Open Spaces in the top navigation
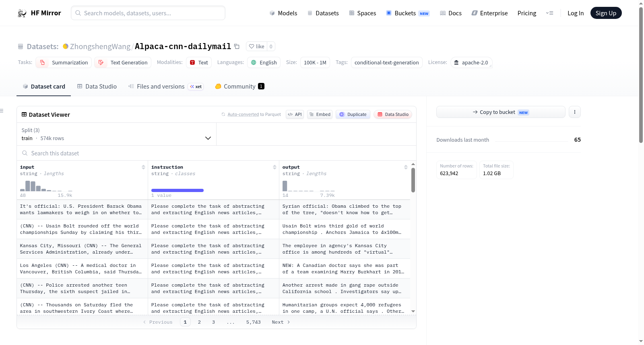Screen dimensions: 644x345 click(x=363, y=13)
